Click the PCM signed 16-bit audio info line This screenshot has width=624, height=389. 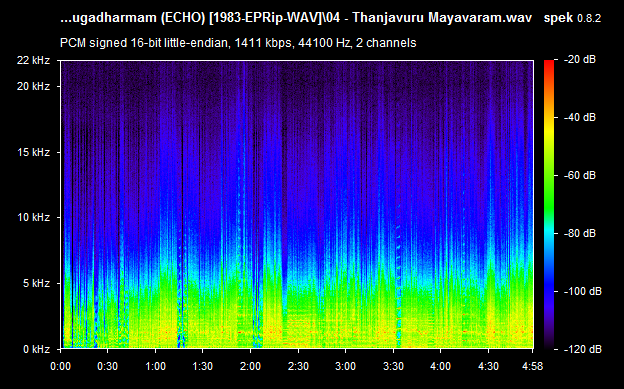click(238, 43)
